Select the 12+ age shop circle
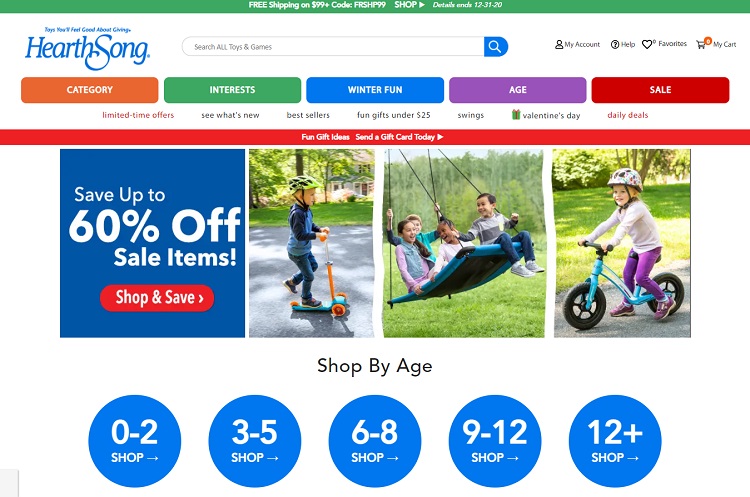This screenshot has width=750, height=497. pos(615,441)
